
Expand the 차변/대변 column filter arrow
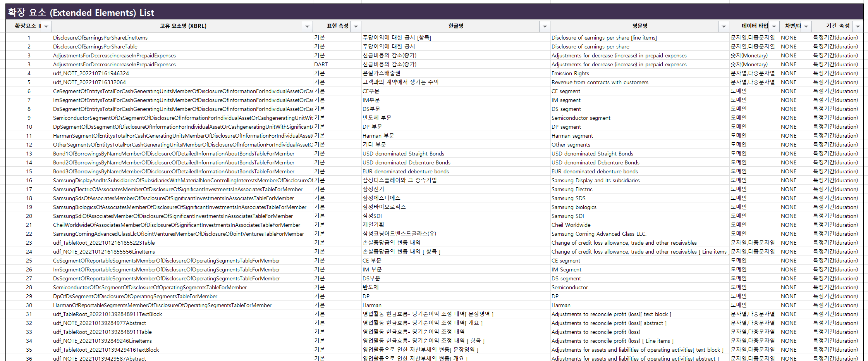tap(806, 26)
